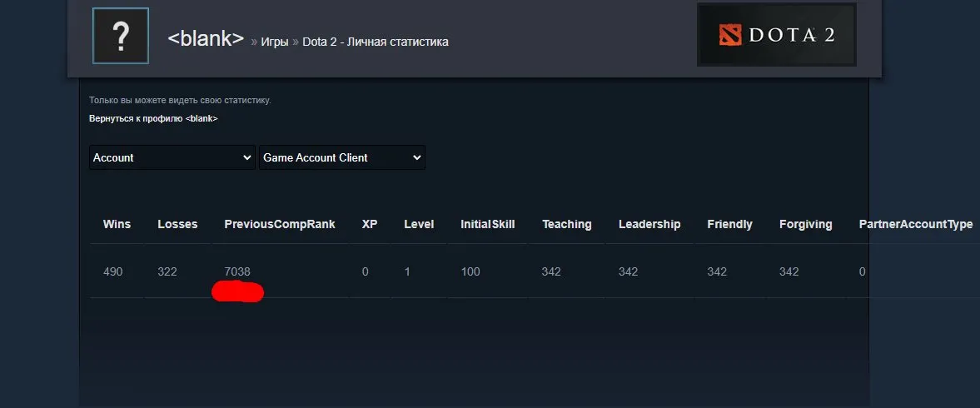980x408 pixels.
Task: Click the InitialSkill column header
Action: point(487,224)
